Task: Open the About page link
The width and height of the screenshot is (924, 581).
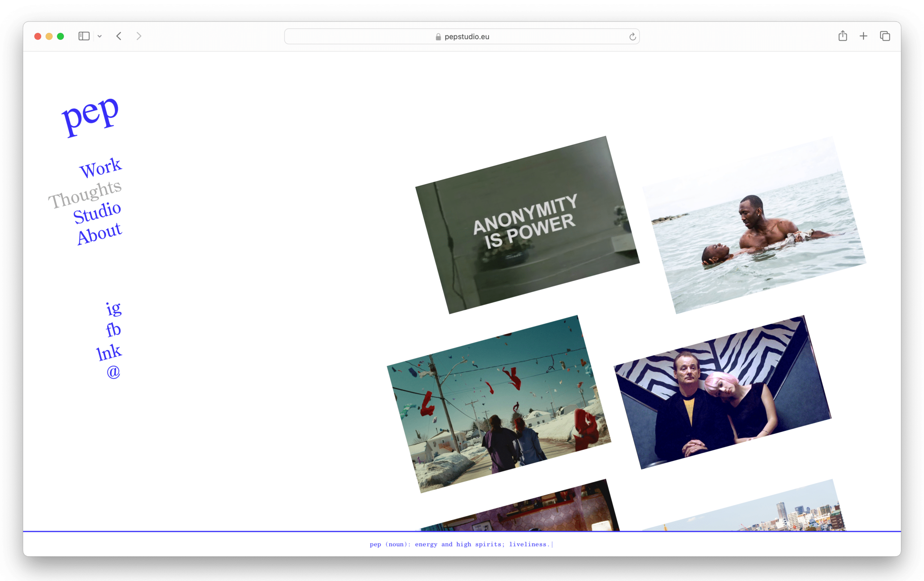Action: click(x=99, y=233)
